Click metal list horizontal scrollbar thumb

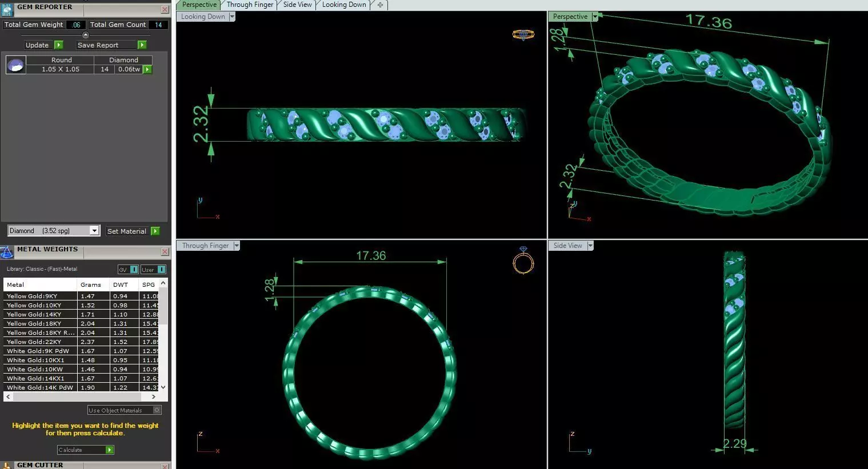coord(77,396)
